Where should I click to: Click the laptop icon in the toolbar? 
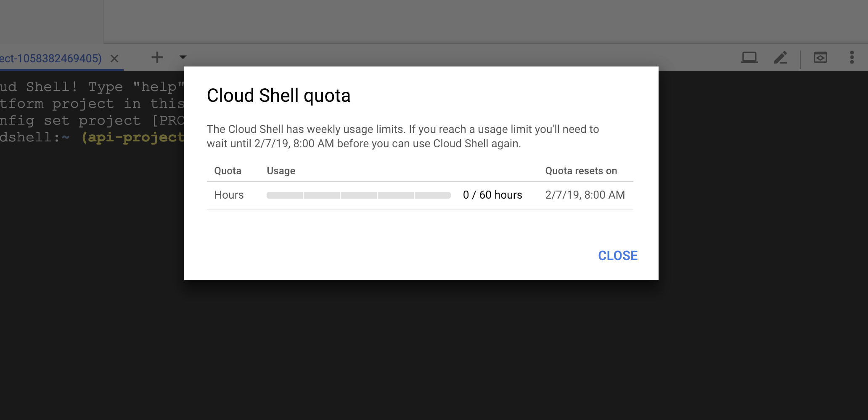(x=749, y=57)
